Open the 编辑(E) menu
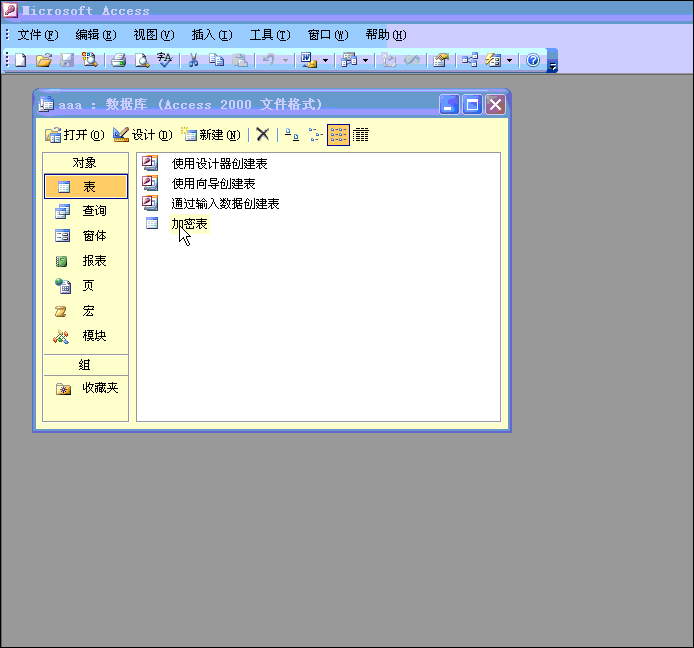The image size is (694, 648). pos(96,35)
